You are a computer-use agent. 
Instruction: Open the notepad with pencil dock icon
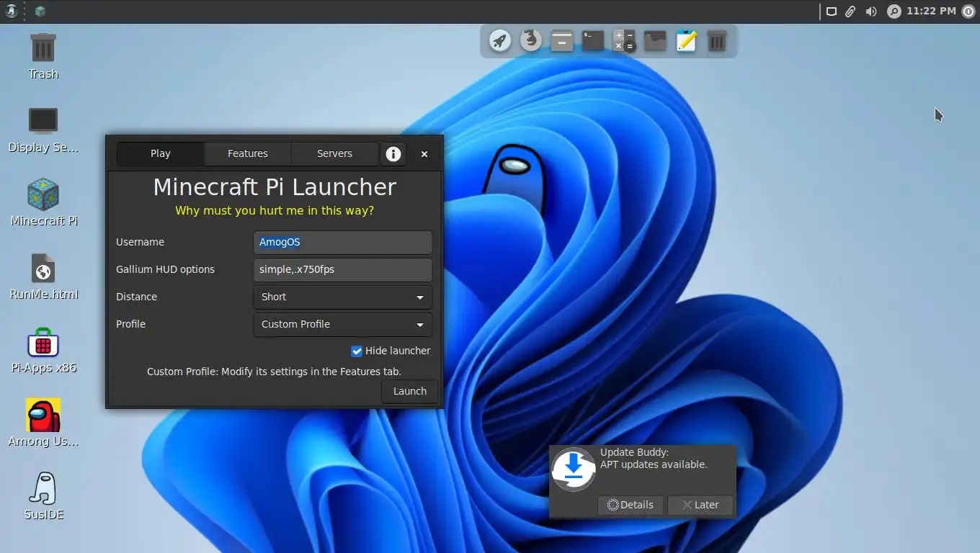[686, 40]
